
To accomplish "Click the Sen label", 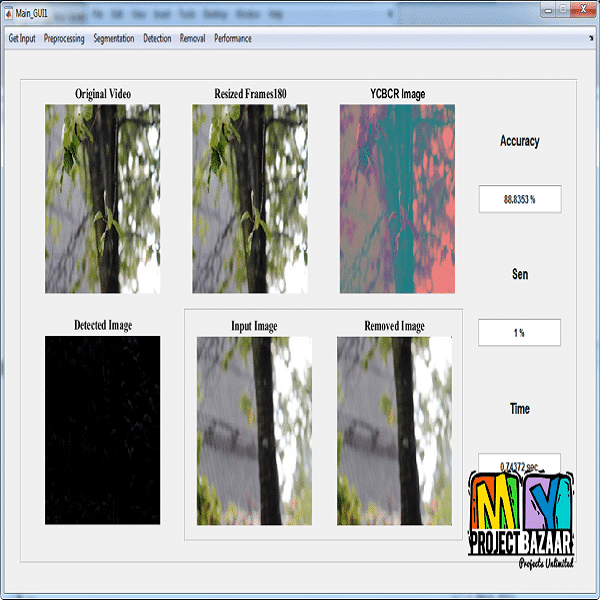I will [520, 274].
